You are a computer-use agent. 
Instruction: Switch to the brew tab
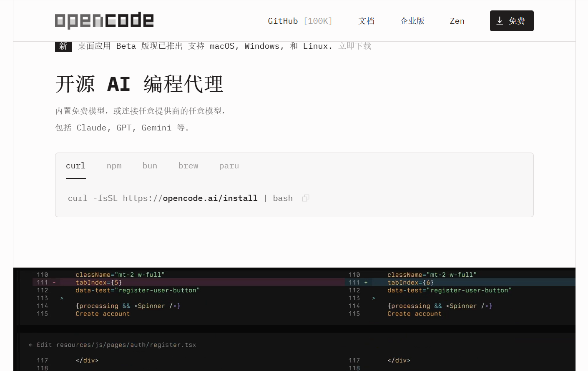[188, 166]
